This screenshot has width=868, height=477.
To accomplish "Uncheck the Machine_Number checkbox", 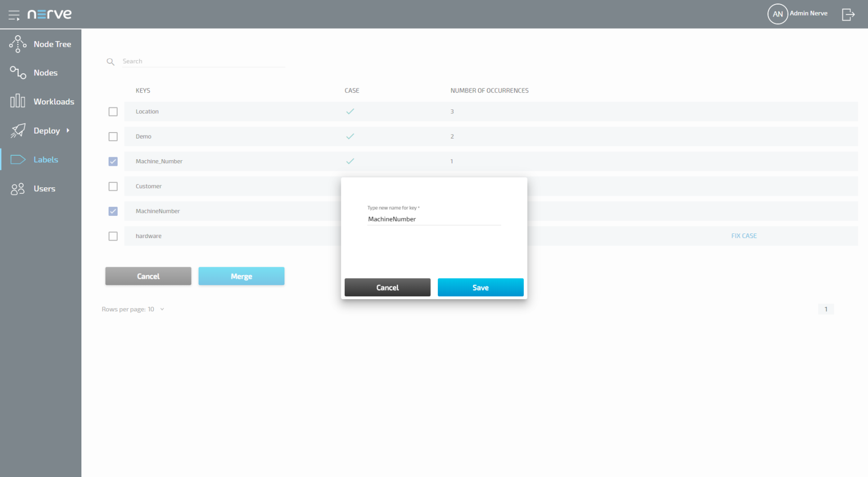I will tap(113, 162).
